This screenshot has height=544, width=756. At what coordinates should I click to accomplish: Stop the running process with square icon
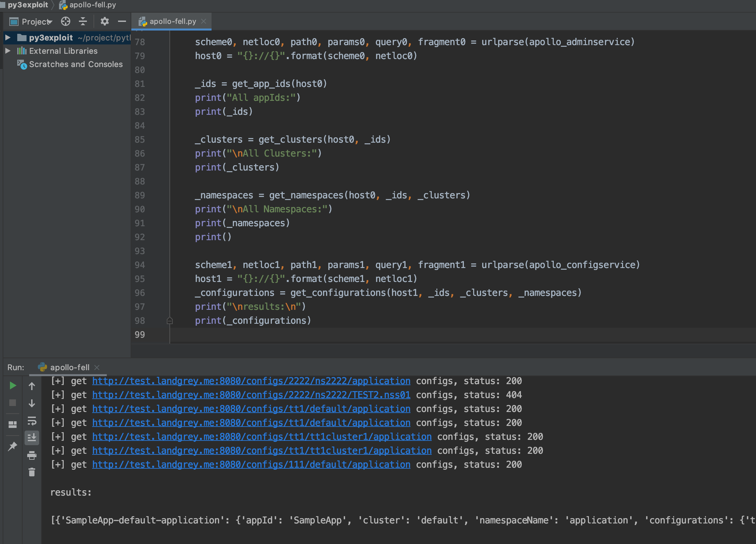click(x=13, y=403)
